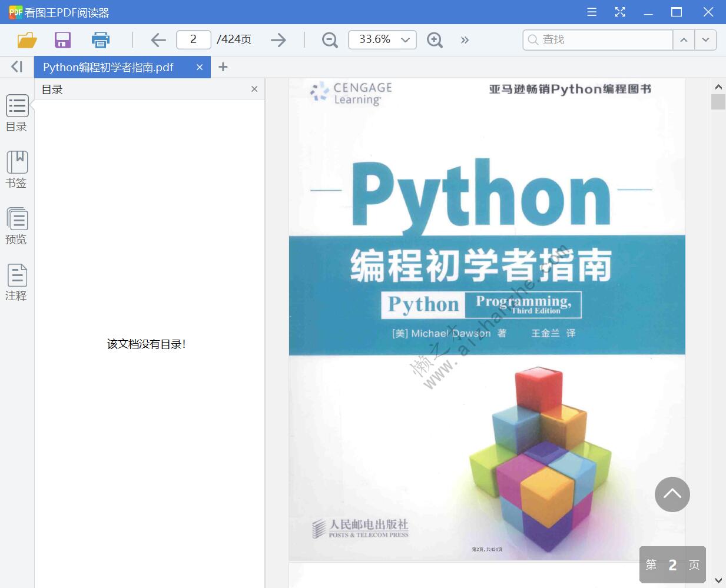Image resolution: width=726 pixels, height=588 pixels.
Task: Find previous match with up chevron
Action: pyautogui.click(x=684, y=39)
